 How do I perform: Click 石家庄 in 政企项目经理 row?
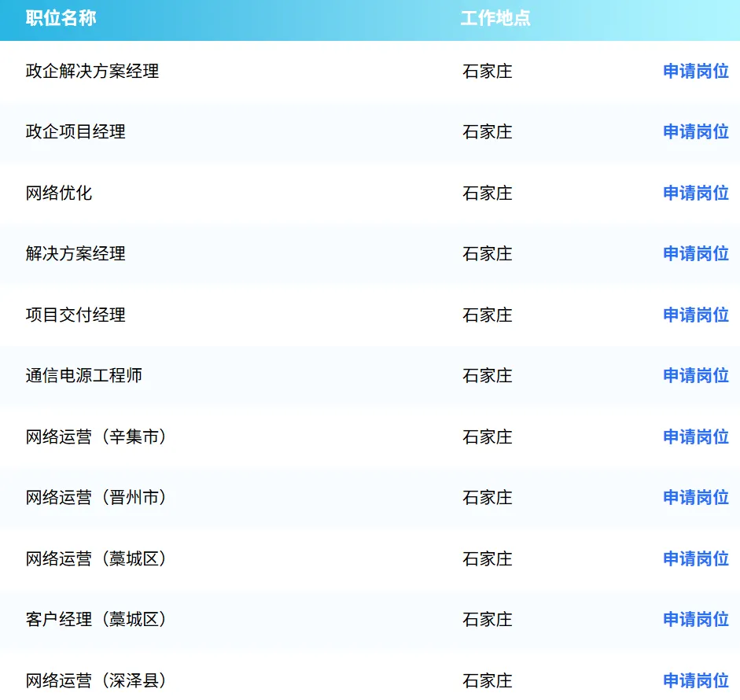point(488,131)
